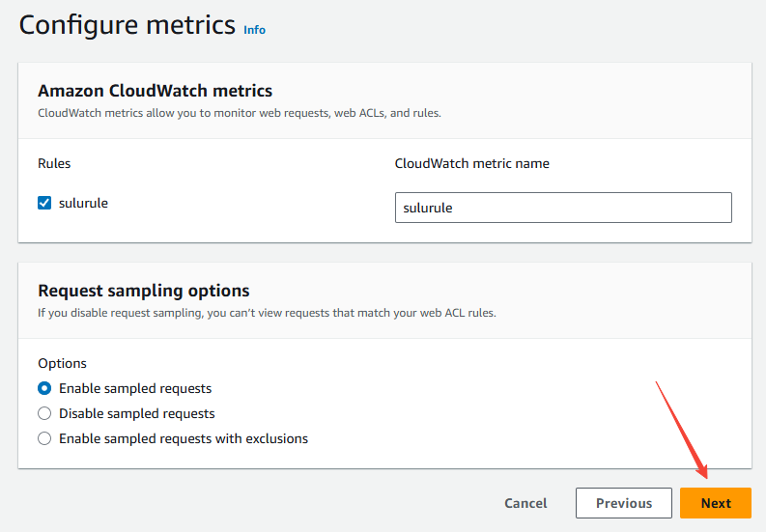Uncheck the sulurule rule checkbox
This screenshot has width=766, height=532.
tap(44, 203)
